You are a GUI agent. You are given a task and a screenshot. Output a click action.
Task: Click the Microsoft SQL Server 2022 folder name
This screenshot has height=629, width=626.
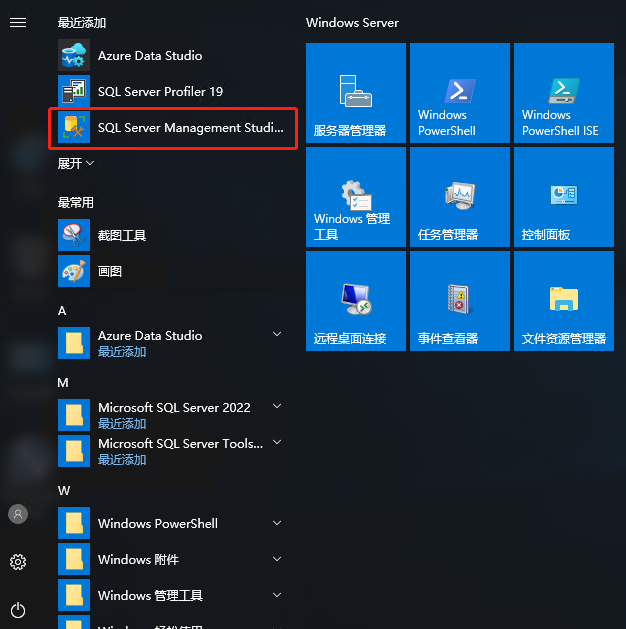tap(174, 408)
